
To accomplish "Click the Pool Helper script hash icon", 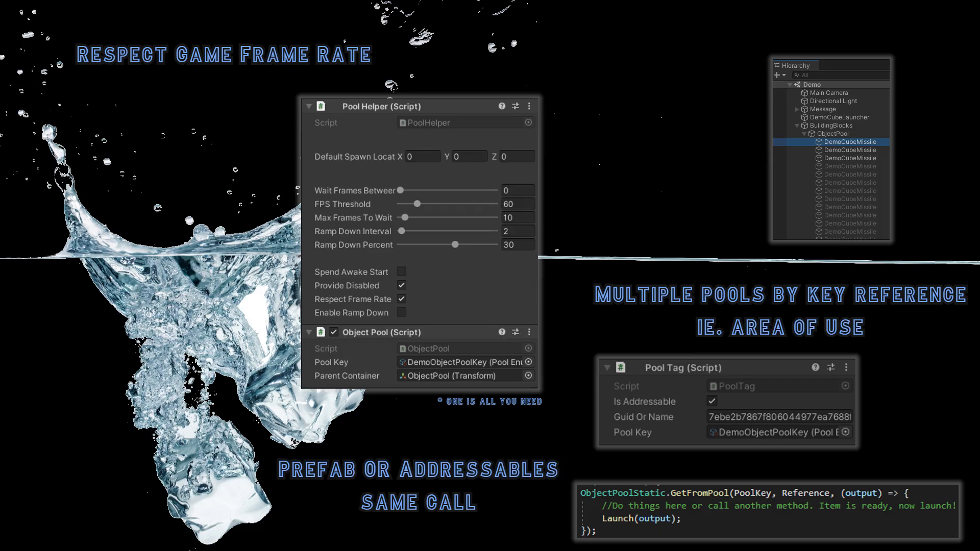I will click(321, 106).
